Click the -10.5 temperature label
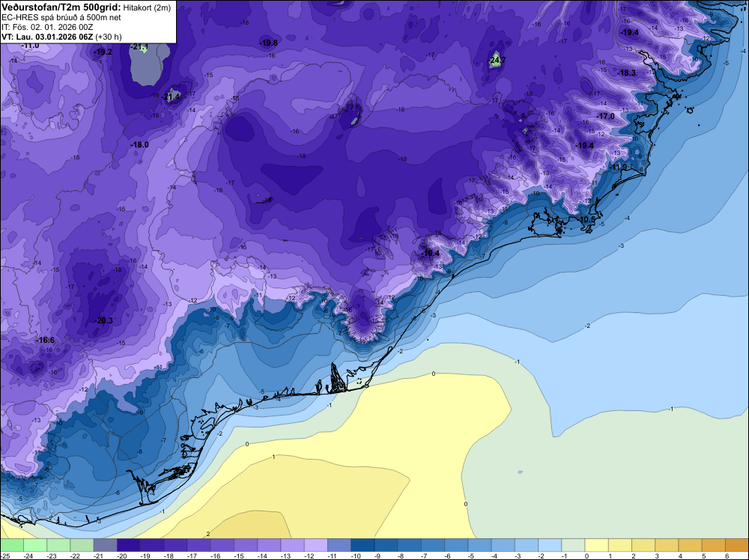The width and height of the screenshot is (749, 560). click(587, 219)
